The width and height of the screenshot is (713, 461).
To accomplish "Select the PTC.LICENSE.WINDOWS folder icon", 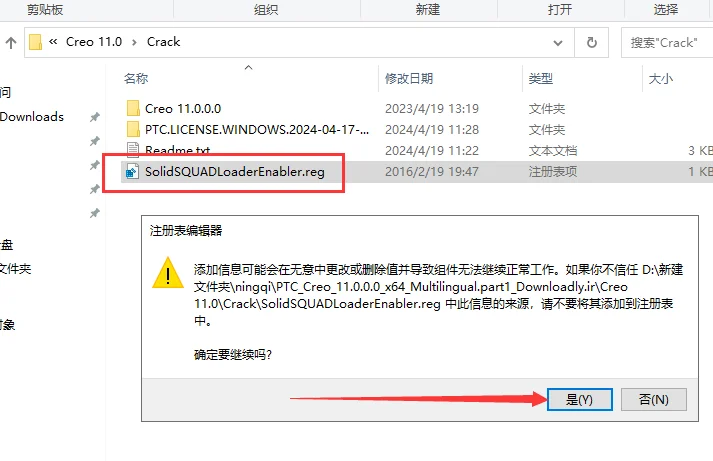I will tap(133, 130).
